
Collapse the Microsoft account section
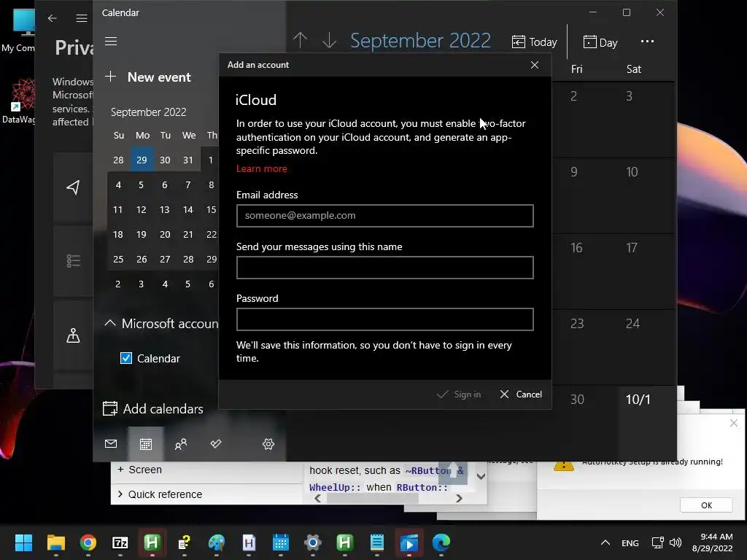(x=109, y=323)
